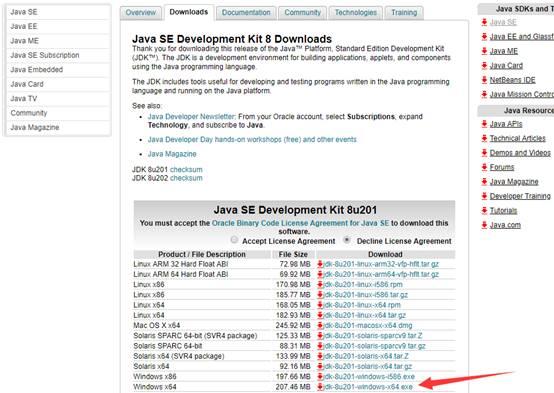The width and height of the screenshot is (554, 393).
Task: Click the red arrow icon beside Tutorials
Action: [484, 211]
